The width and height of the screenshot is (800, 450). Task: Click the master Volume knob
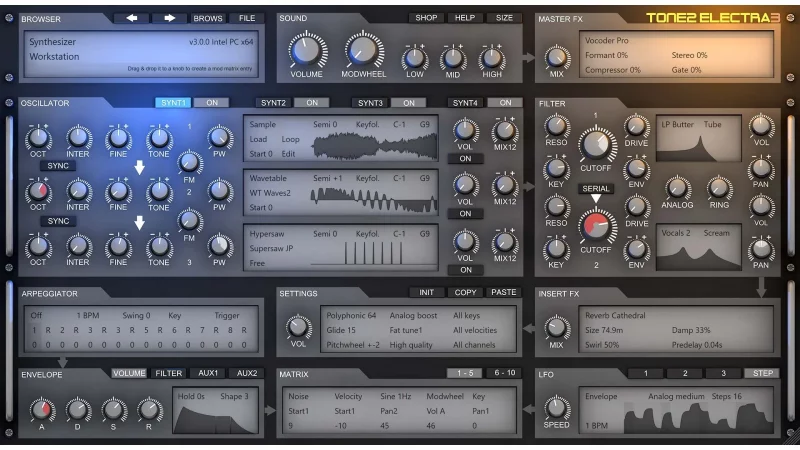pos(307,49)
